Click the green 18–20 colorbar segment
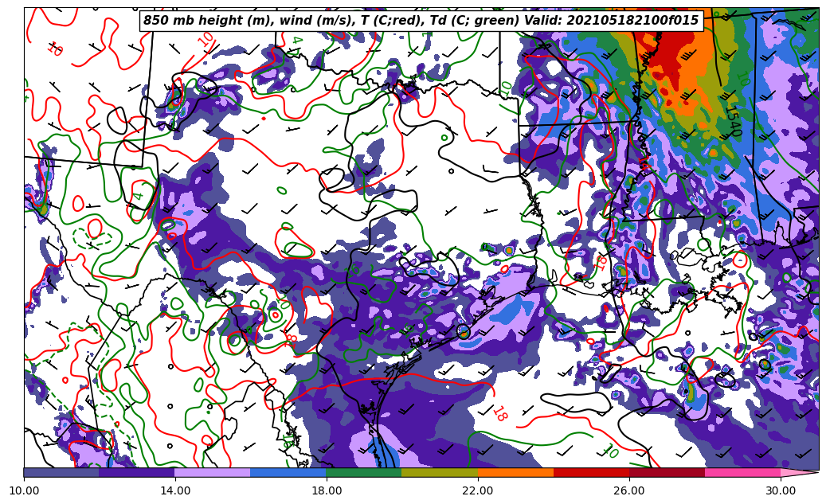This screenshot has height=504, width=826. pos(364,472)
